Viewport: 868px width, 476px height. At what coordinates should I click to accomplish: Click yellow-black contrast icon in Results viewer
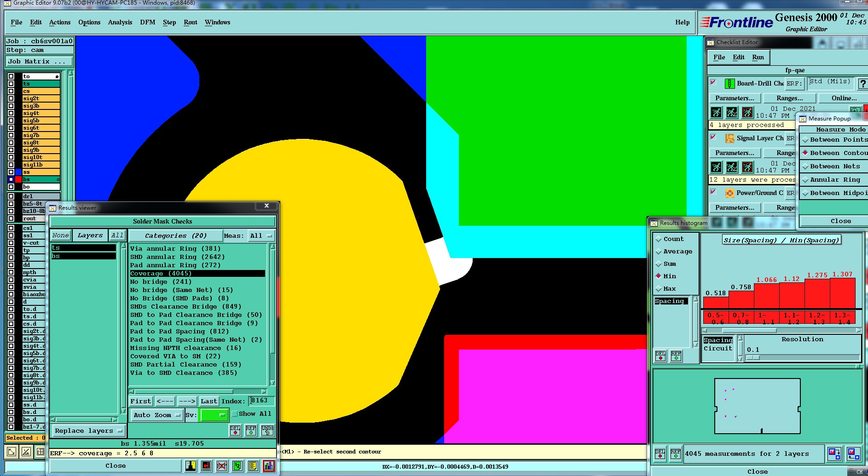click(191, 466)
